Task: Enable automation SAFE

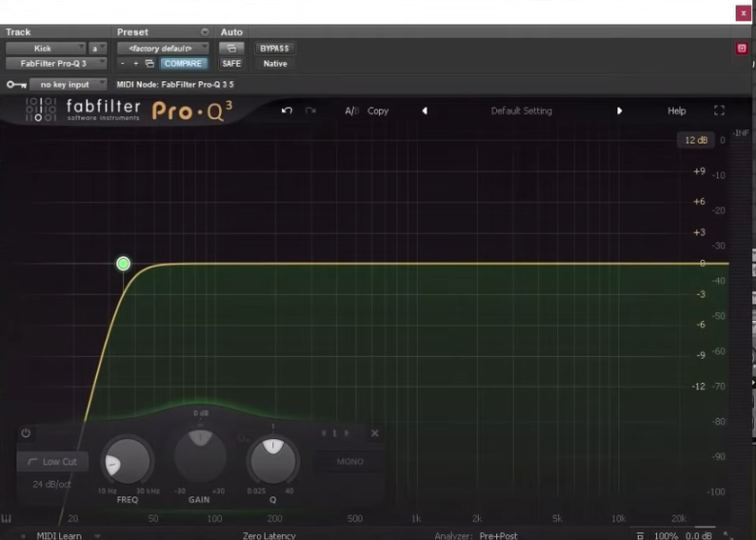Action: tap(232, 64)
